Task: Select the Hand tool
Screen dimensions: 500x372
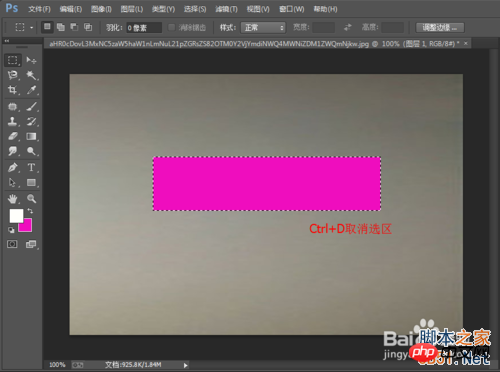Action: tap(13, 199)
